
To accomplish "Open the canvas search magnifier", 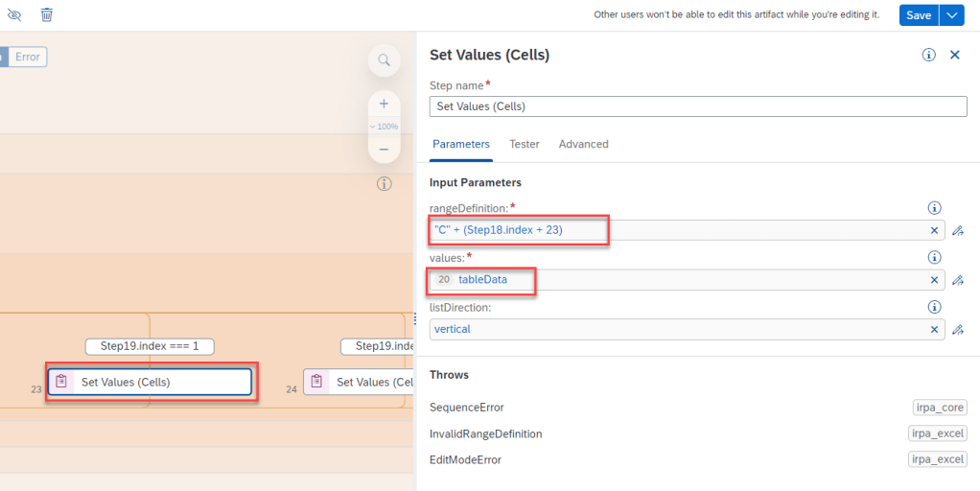I will [x=384, y=60].
